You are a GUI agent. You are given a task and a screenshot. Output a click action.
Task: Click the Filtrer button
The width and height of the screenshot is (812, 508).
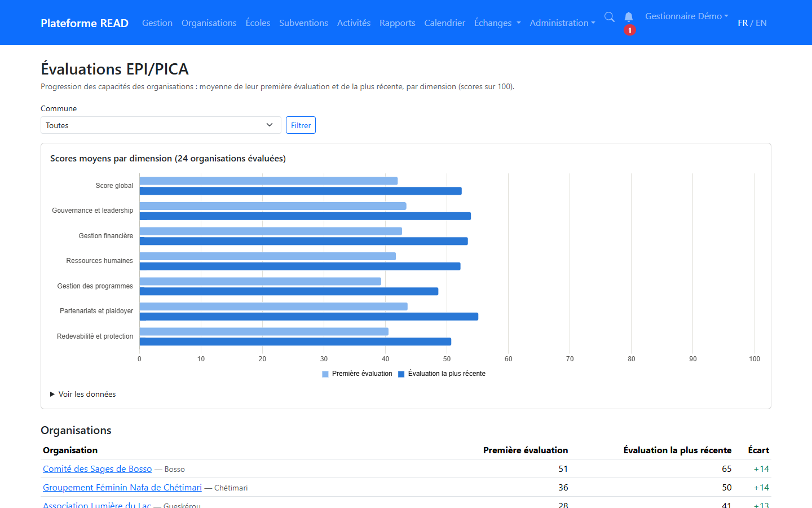coord(301,125)
